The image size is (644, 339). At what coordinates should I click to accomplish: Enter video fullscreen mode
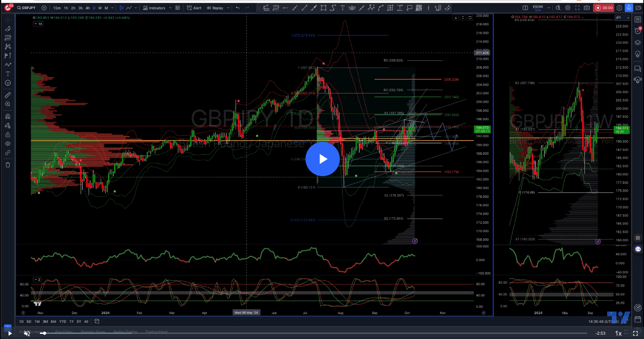(x=635, y=333)
